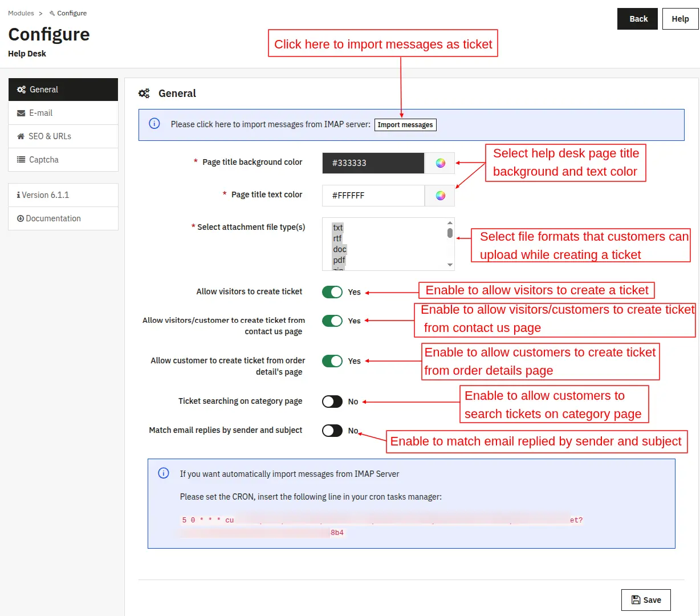The image size is (700, 616).
Task: Open the Documentation link in sidebar
Action: (x=63, y=218)
